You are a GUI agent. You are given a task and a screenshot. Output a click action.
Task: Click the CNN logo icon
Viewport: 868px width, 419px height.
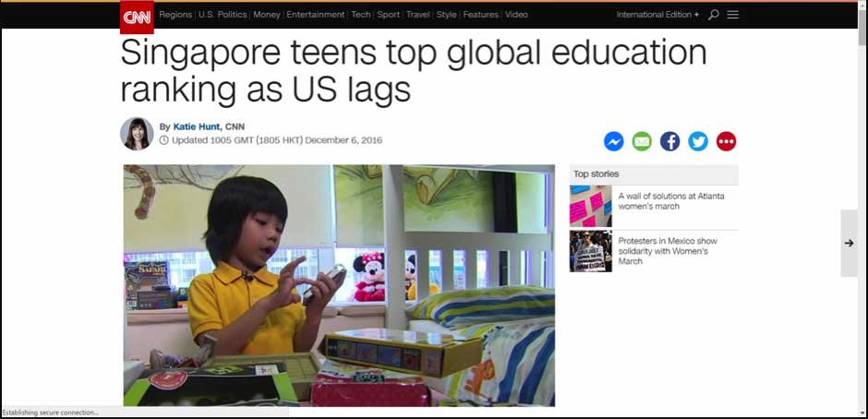[x=137, y=18]
